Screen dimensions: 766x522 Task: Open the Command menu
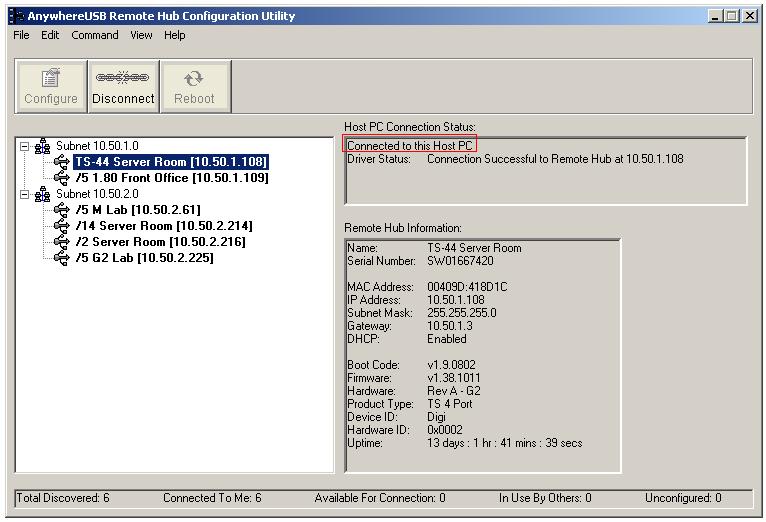[x=95, y=35]
